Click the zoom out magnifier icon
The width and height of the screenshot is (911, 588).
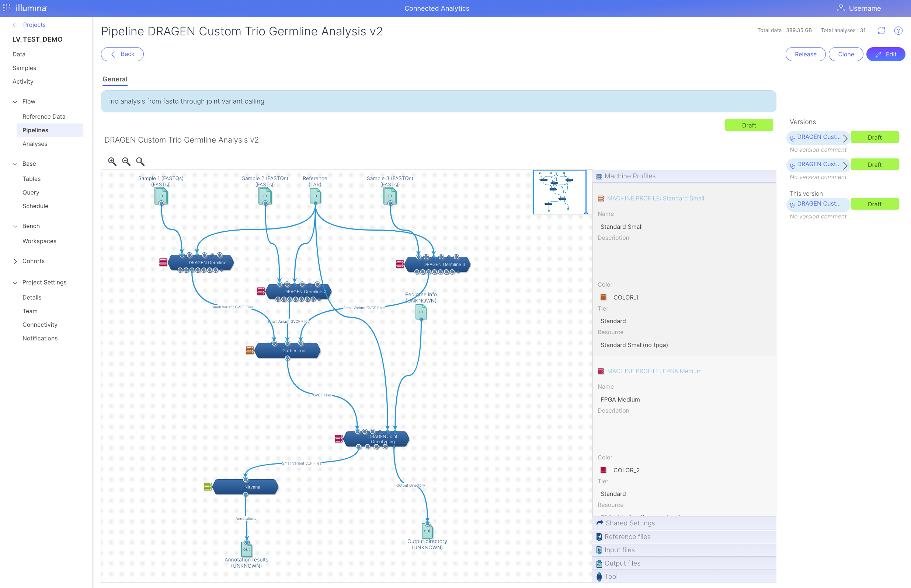126,161
